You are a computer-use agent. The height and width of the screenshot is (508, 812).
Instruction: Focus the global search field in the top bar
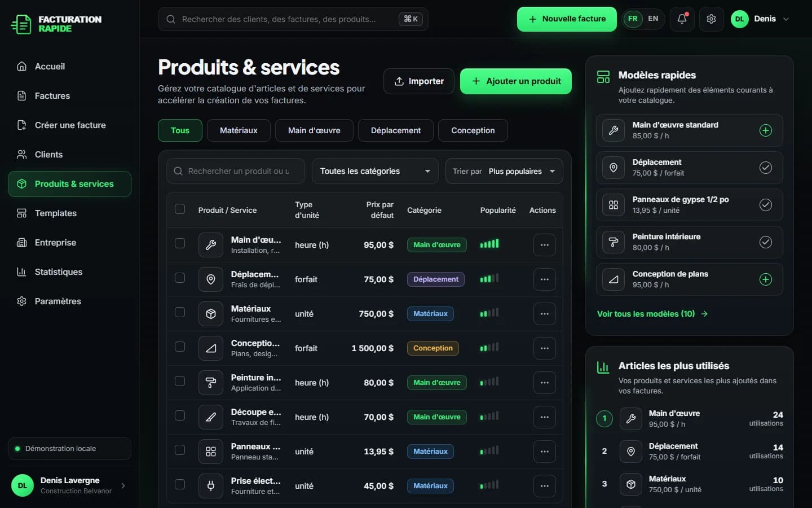pos(293,19)
